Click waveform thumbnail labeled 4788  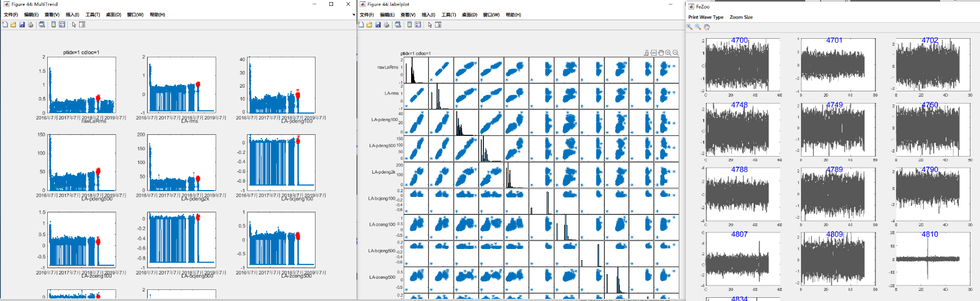pyautogui.click(x=743, y=194)
